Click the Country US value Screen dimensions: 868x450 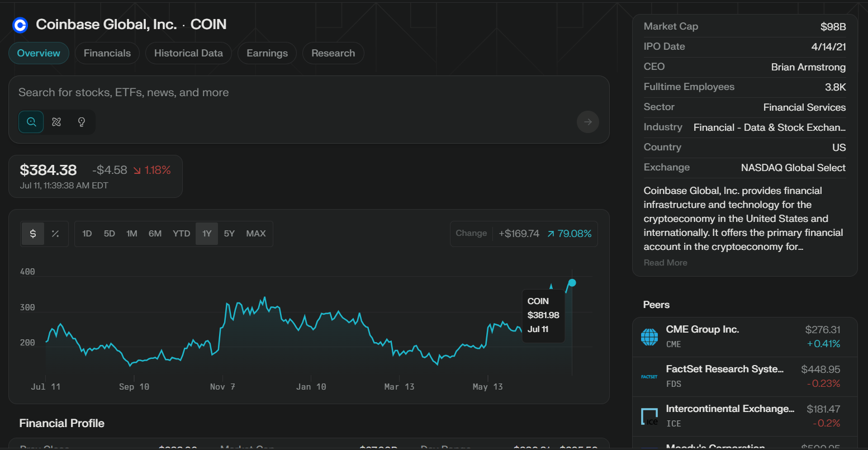[839, 148]
